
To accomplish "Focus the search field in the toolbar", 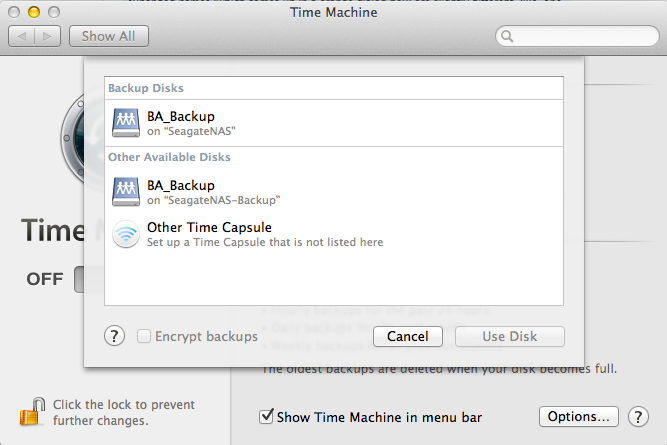I will pos(580,36).
